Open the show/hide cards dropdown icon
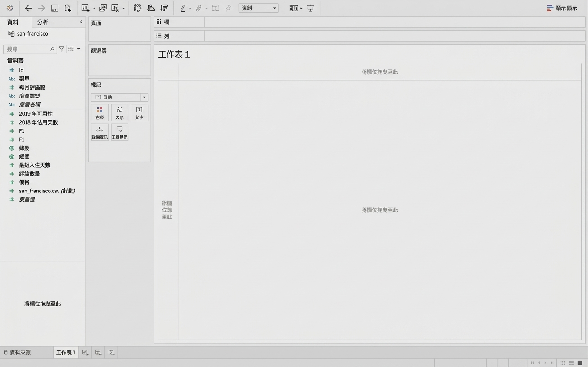 [295, 8]
